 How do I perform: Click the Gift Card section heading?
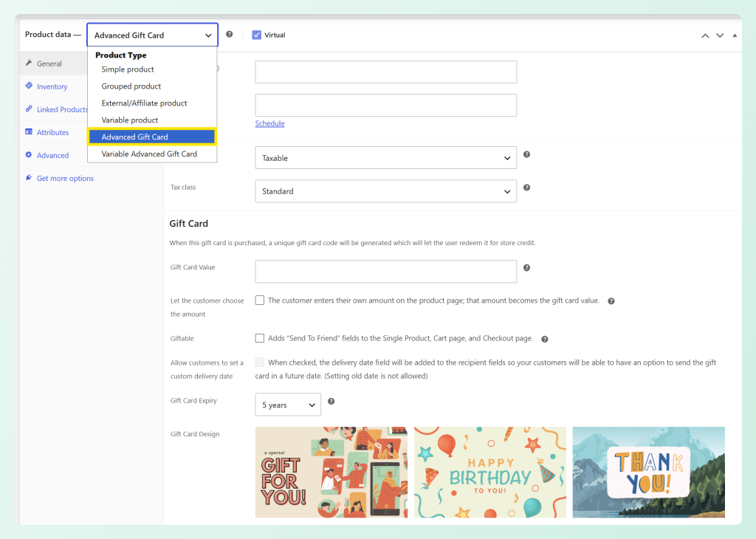(188, 224)
